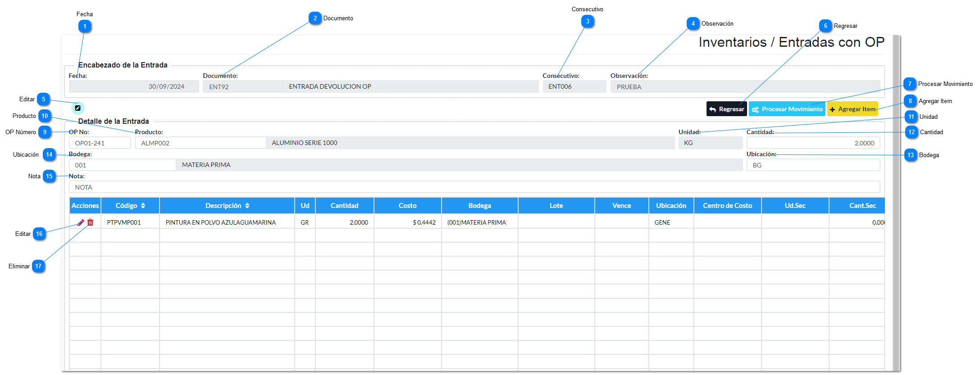Image resolution: width=980 pixels, height=375 pixels.
Task: Click the Regresar button
Action: 726,109
